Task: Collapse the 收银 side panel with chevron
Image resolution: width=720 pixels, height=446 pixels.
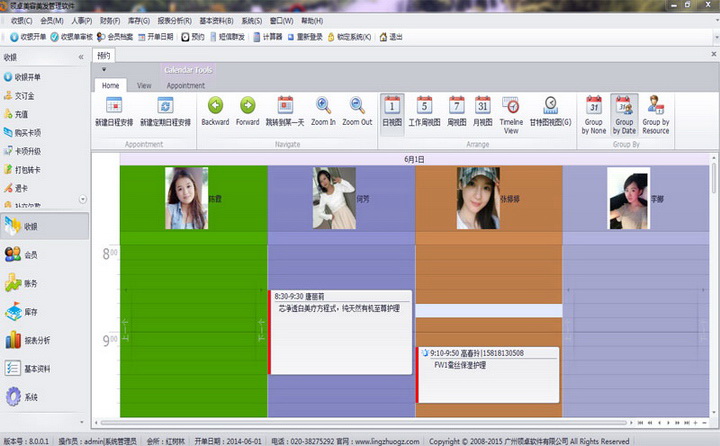Action: (x=81, y=57)
